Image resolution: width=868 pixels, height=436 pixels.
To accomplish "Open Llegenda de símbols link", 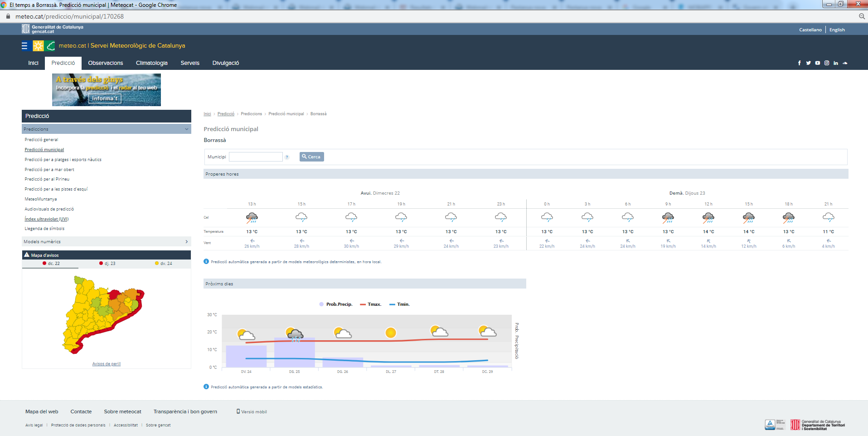I will [x=44, y=229].
